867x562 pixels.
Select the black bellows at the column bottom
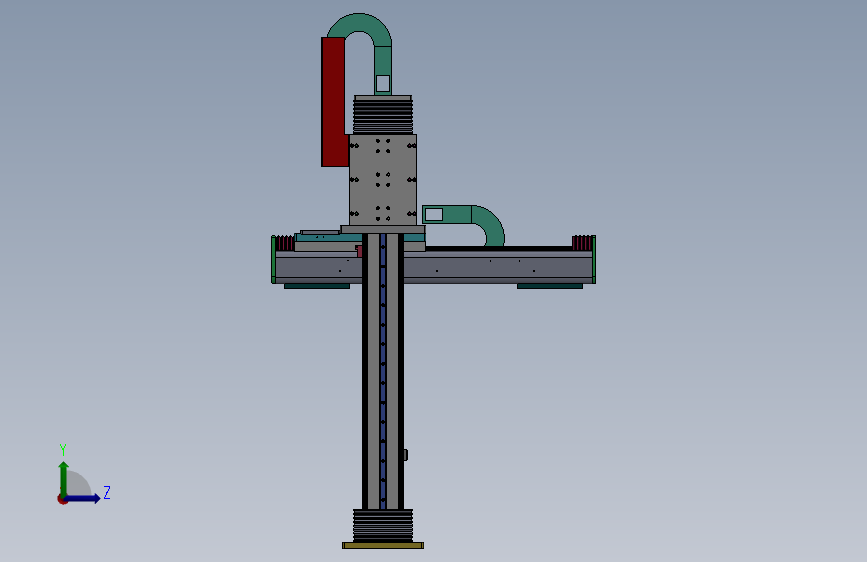point(383,525)
